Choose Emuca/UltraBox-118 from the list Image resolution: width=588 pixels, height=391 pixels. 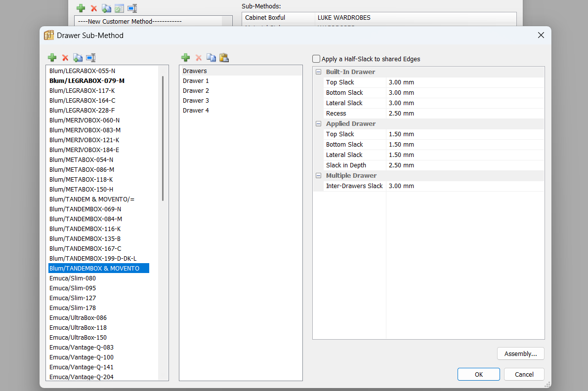pyautogui.click(x=78, y=327)
